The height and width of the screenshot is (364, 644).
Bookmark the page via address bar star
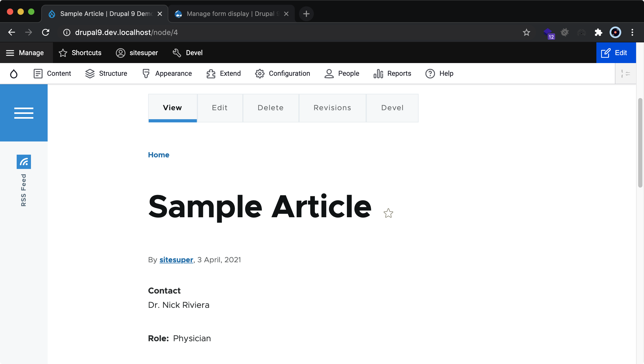[x=526, y=32]
